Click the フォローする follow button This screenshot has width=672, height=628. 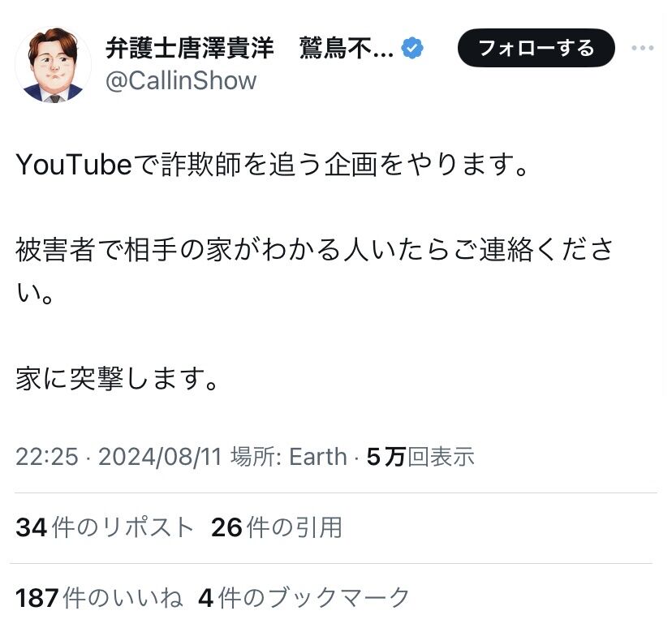click(536, 48)
